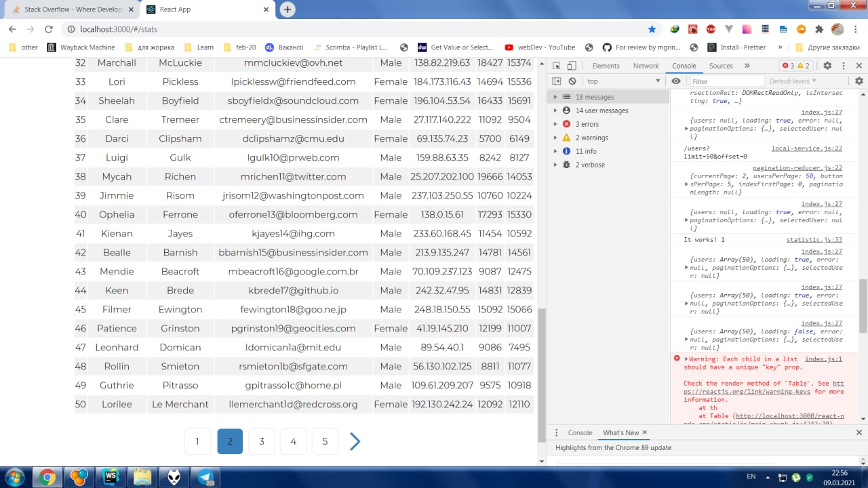Open drawer three-dots menu
Viewport: 868px width, 488px height.
click(x=557, y=432)
